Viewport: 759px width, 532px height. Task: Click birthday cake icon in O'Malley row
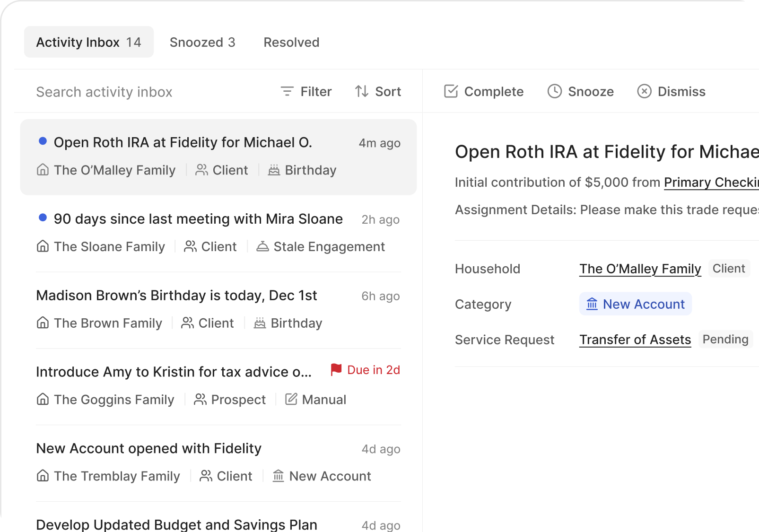pos(274,170)
